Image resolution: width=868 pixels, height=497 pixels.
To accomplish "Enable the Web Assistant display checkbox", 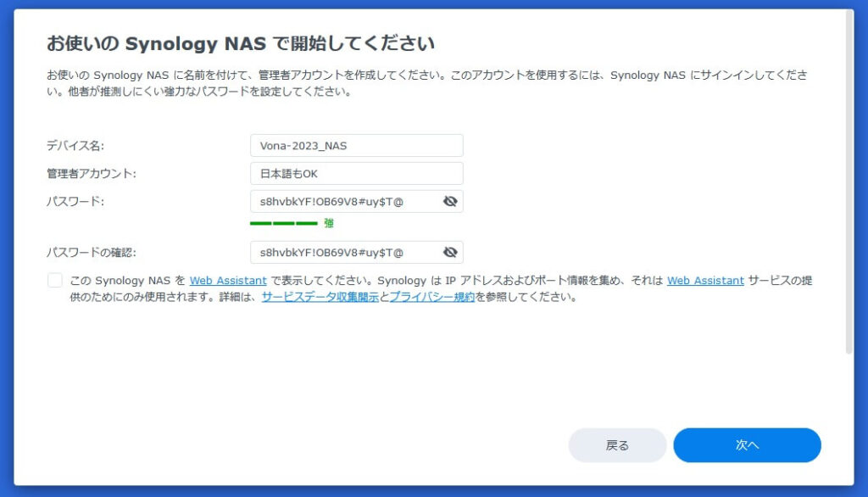I will [x=55, y=281].
